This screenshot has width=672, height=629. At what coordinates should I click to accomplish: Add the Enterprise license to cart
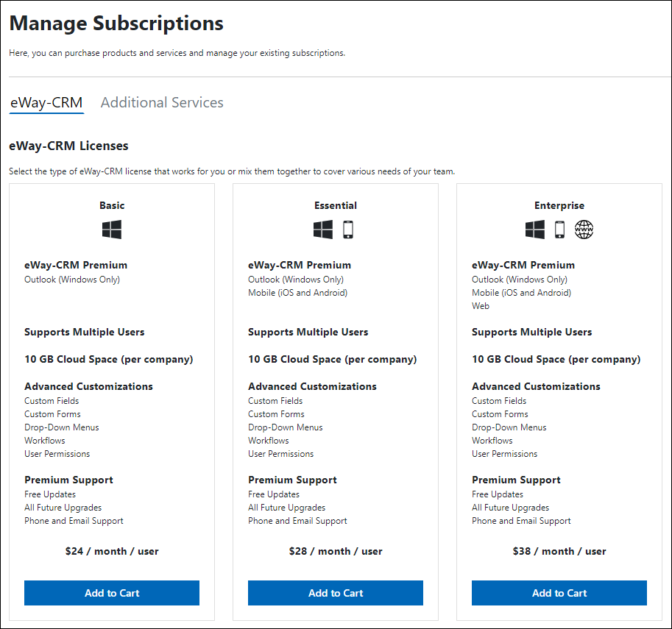(x=559, y=593)
